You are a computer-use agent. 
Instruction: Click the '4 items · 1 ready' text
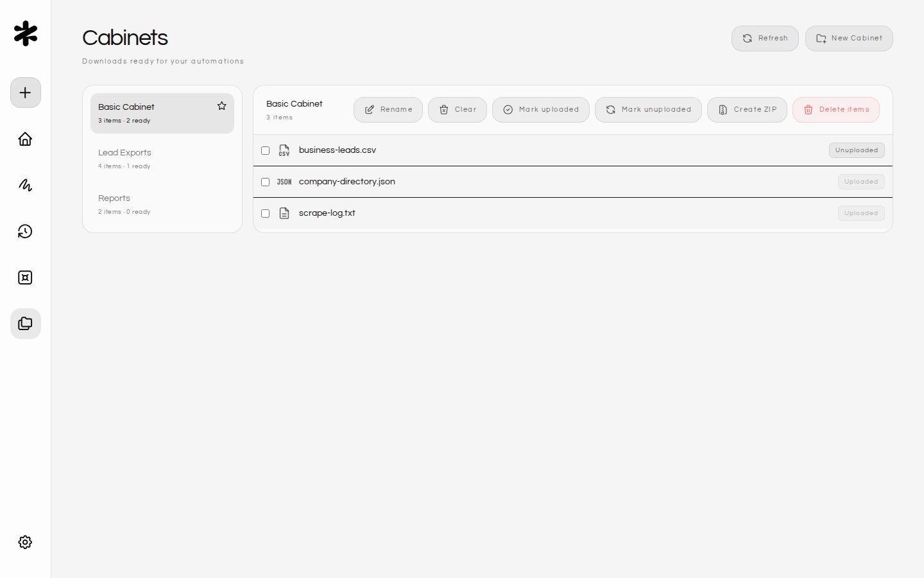coord(124,166)
